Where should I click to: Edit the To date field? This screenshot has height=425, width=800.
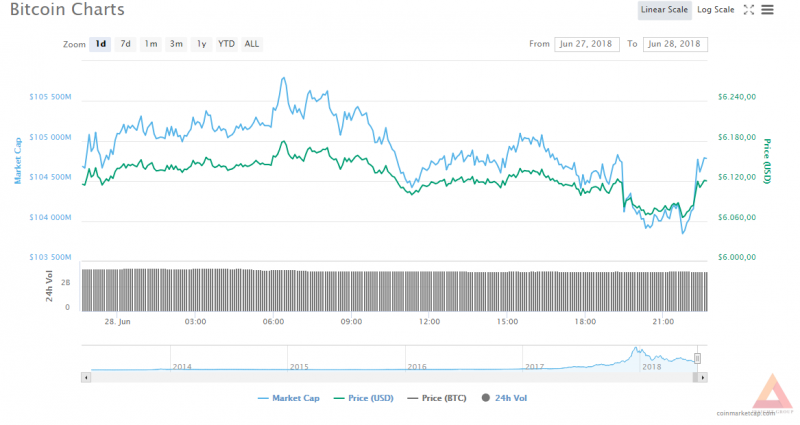click(x=675, y=44)
